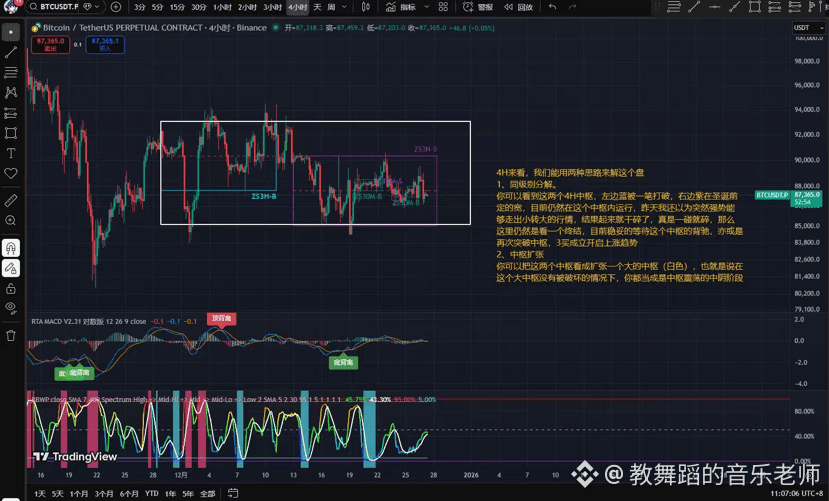Toggle hide all drawings eye icon
The height and width of the screenshot is (501, 829).
pos(11,308)
